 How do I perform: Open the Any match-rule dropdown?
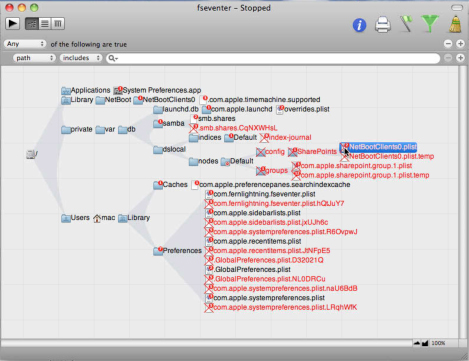(x=25, y=44)
